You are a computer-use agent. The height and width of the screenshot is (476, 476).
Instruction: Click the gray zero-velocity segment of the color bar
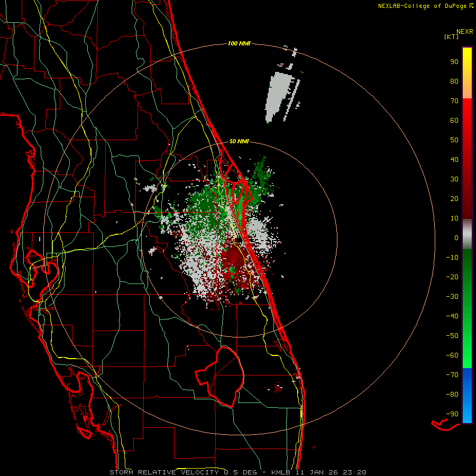tap(467, 234)
